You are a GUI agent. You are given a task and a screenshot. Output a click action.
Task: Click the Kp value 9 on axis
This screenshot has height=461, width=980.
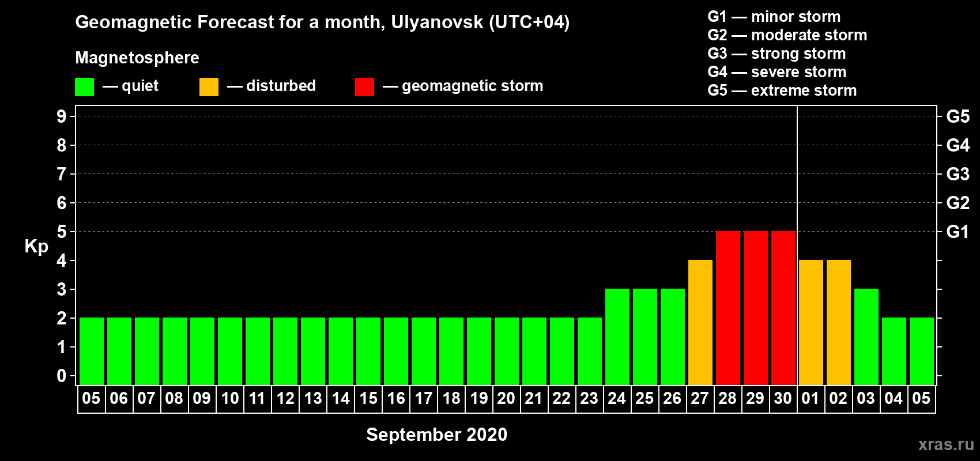[x=62, y=116]
